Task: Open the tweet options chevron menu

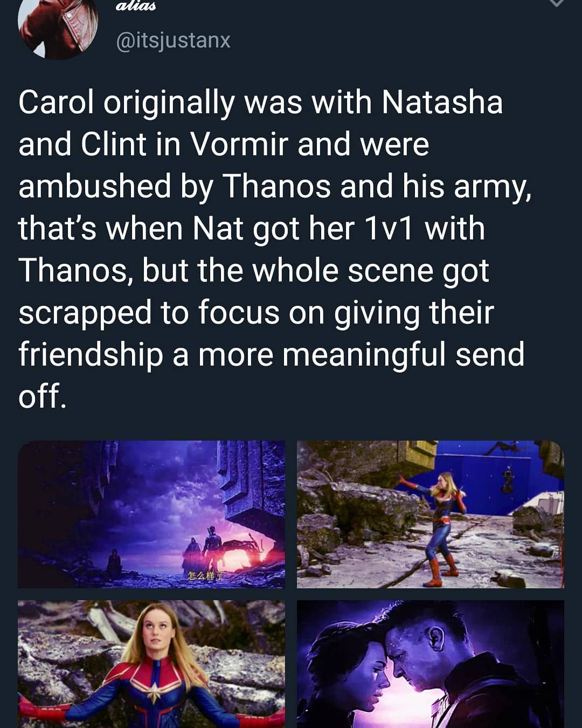Action: 556,3
